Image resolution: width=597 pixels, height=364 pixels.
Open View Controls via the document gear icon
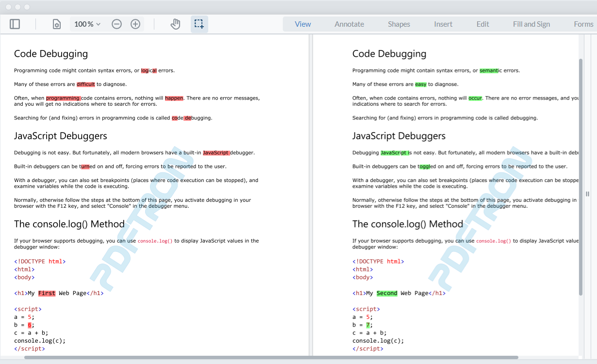56,23
